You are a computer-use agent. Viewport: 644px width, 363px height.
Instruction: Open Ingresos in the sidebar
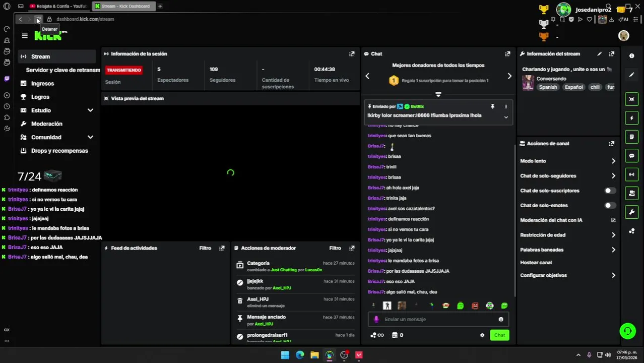42,84
